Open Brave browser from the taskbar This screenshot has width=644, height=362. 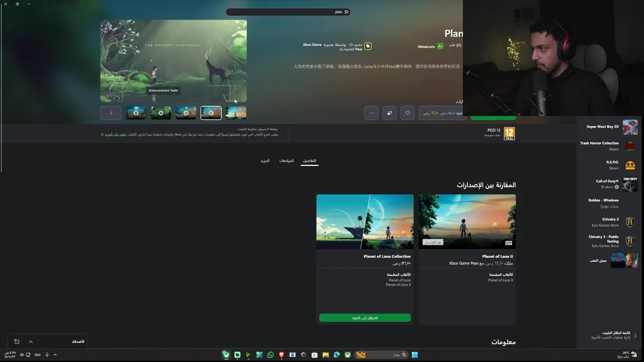(x=281, y=355)
